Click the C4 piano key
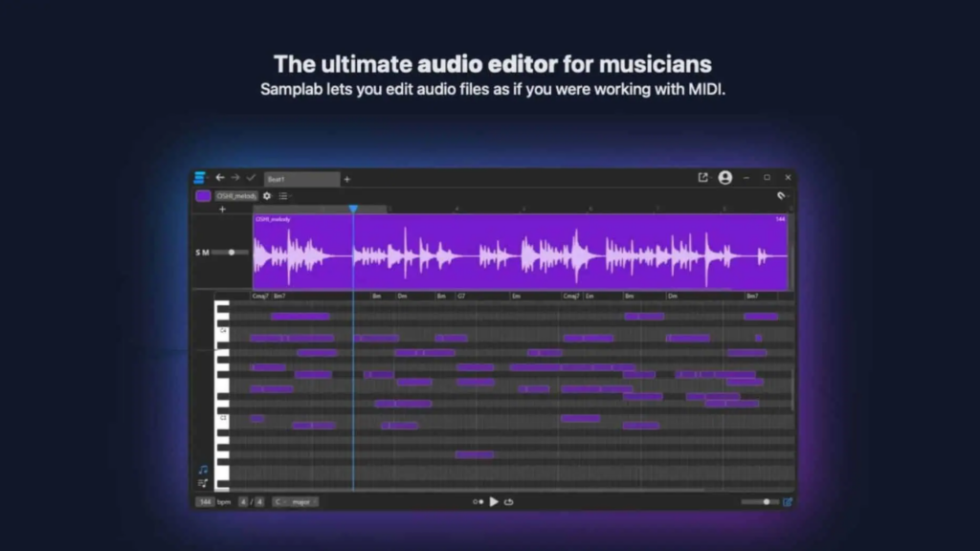Image resolution: width=980 pixels, height=551 pixels. pos(222,331)
